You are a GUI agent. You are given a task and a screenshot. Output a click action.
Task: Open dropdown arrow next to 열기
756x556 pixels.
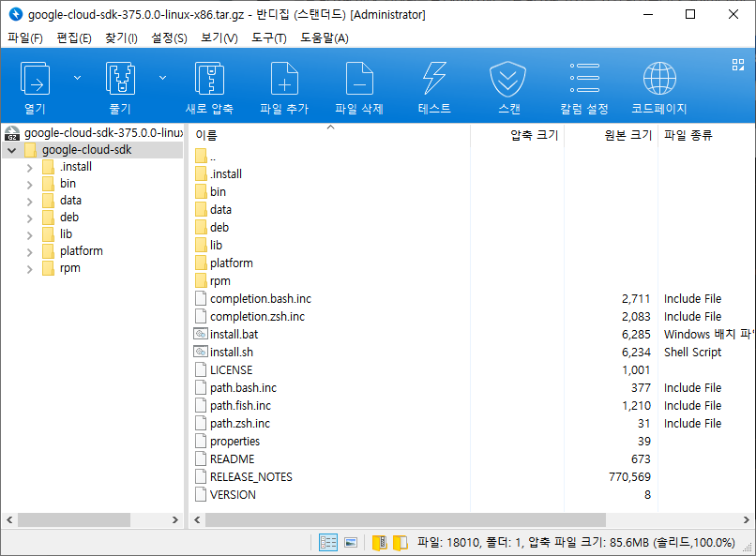pos(77,78)
